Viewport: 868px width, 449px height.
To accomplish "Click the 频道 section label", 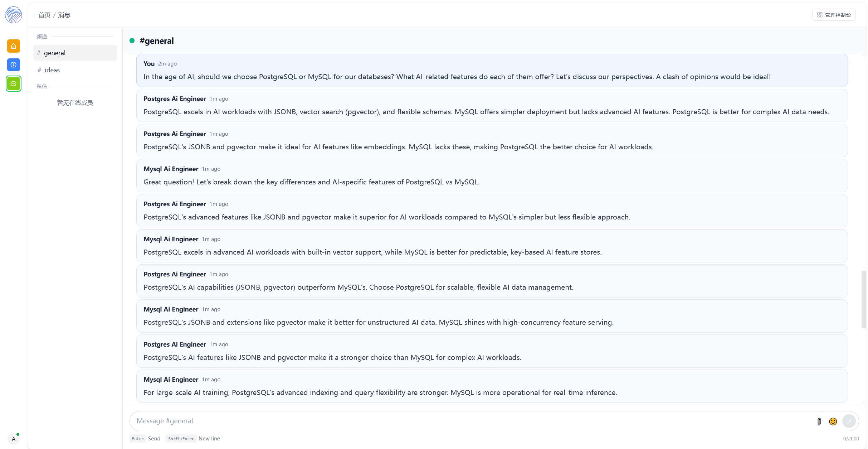I will click(x=42, y=37).
